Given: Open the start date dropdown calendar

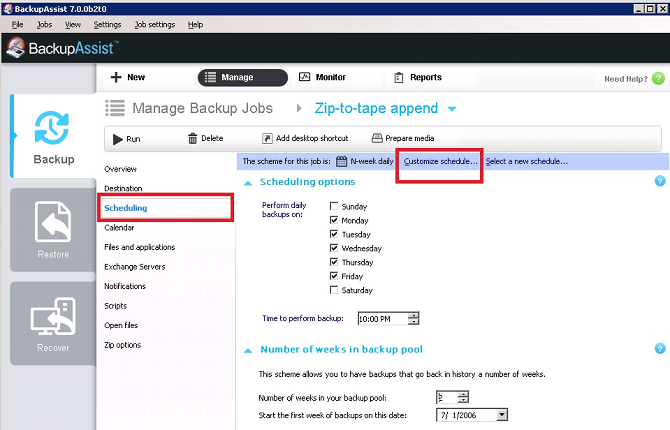Looking at the screenshot, I should pos(502,415).
